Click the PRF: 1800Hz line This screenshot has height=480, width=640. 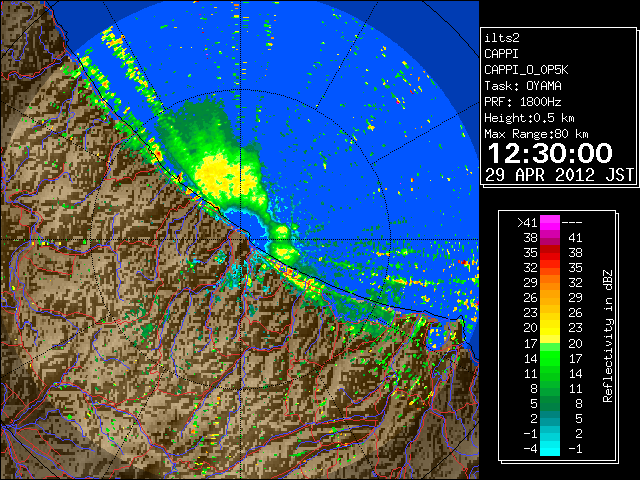tap(522, 102)
